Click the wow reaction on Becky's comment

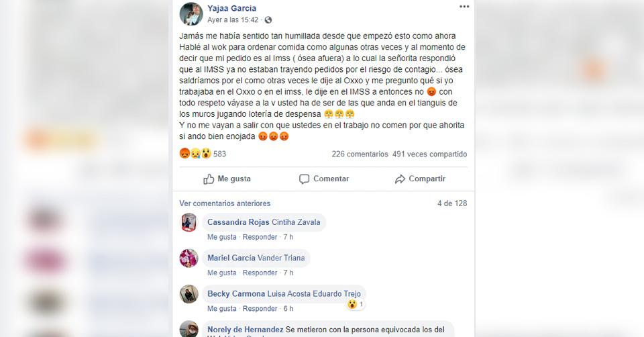352,304
